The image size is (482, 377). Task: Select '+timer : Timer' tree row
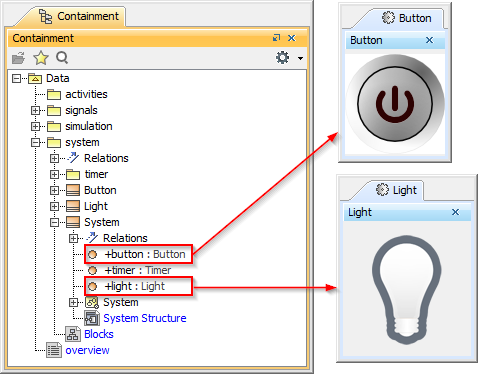pyautogui.click(x=129, y=270)
